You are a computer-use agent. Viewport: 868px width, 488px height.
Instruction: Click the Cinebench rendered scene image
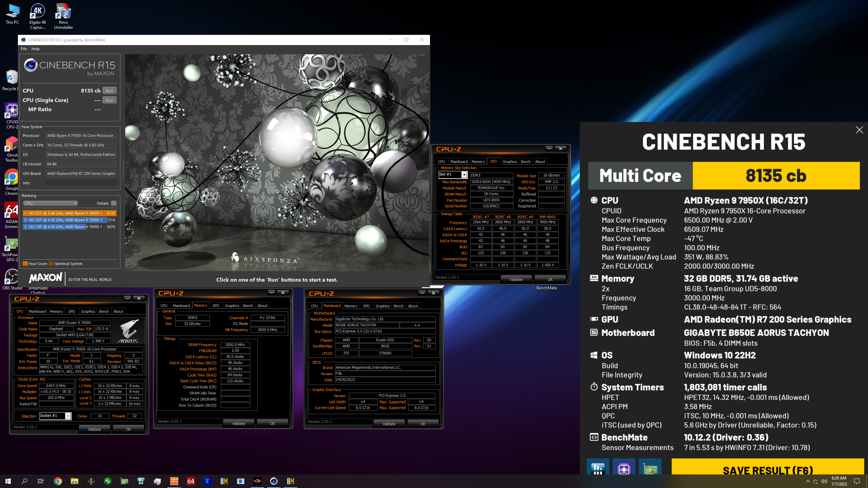[x=277, y=162]
